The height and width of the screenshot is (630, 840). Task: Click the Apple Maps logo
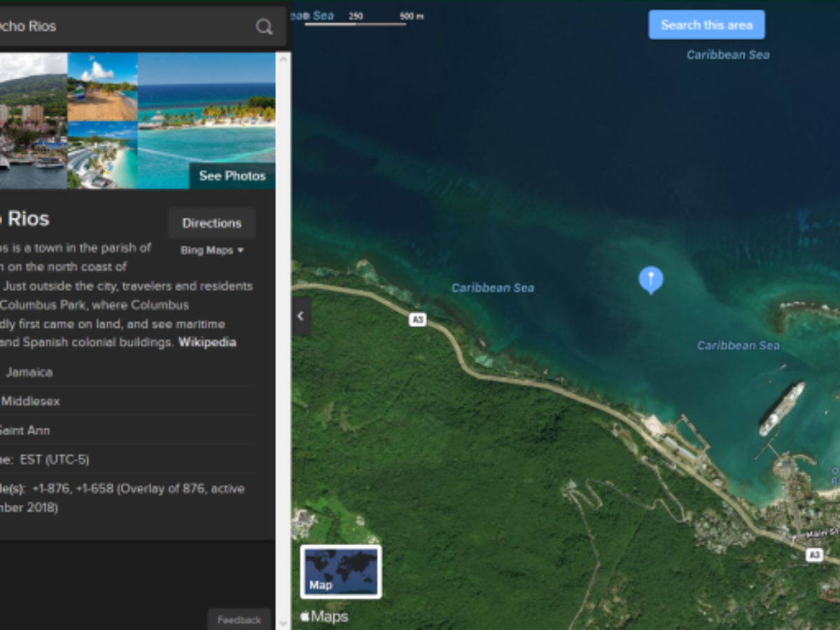coord(324,617)
